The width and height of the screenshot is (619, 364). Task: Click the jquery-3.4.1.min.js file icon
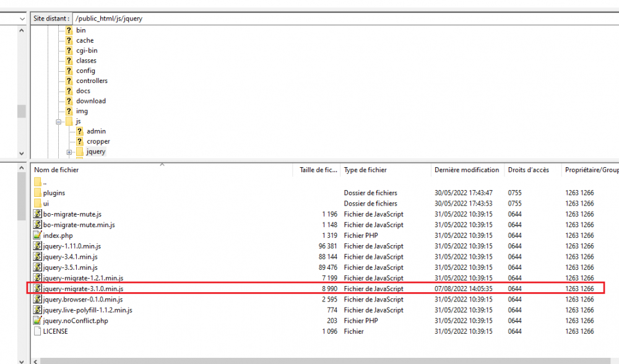click(38, 257)
